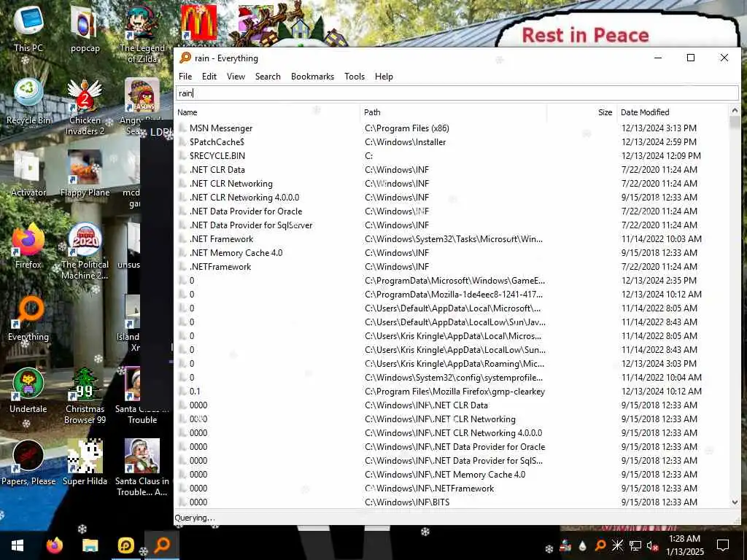This screenshot has height=560, width=747.
Task: Open This PC desktop icon
Action: click(x=28, y=28)
